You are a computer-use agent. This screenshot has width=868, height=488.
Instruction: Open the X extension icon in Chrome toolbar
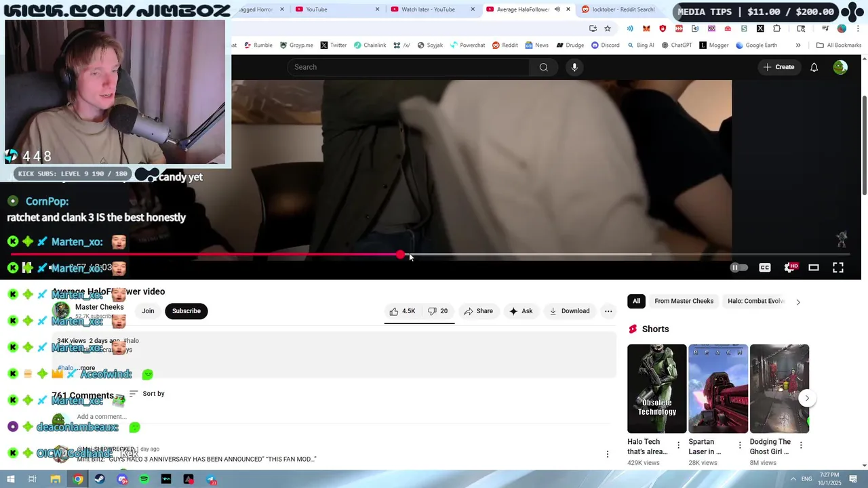760,28
